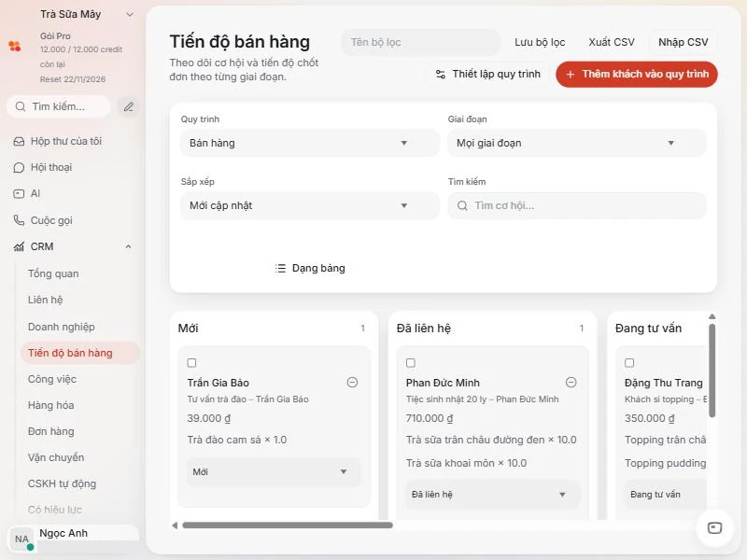The width and height of the screenshot is (747, 560).
Task: Click the left arrow of horizontal scrollbar
Action: (175, 525)
